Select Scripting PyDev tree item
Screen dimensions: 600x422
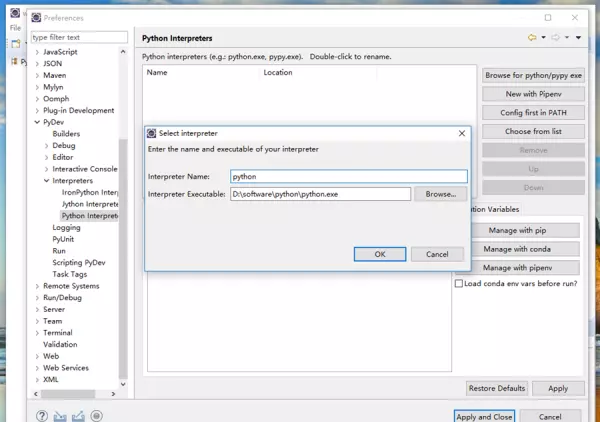point(79,262)
